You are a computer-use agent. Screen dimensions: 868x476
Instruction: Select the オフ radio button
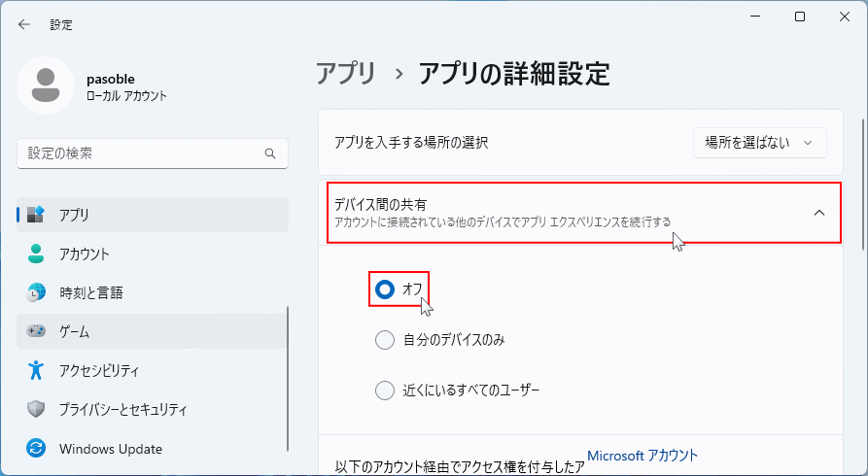coord(385,289)
